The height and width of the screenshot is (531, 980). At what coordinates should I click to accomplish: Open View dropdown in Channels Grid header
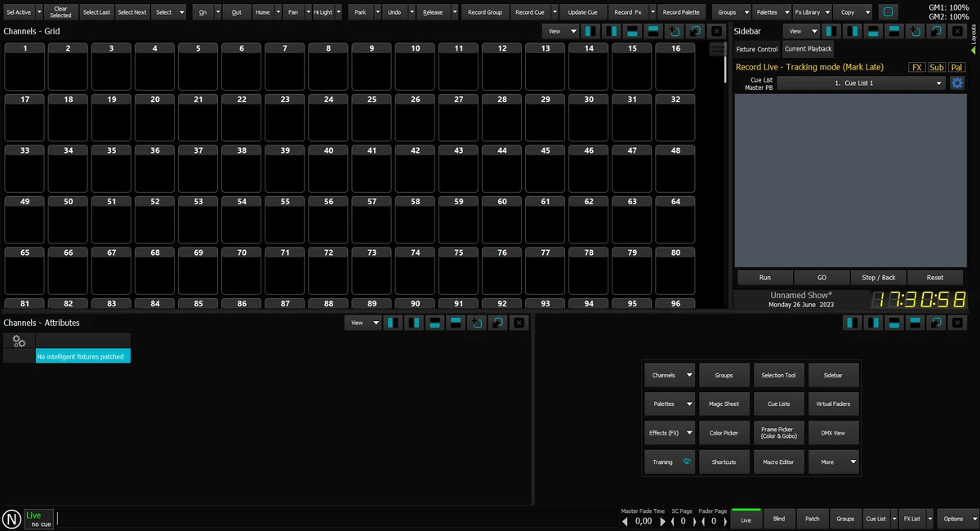pyautogui.click(x=561, y=31)
